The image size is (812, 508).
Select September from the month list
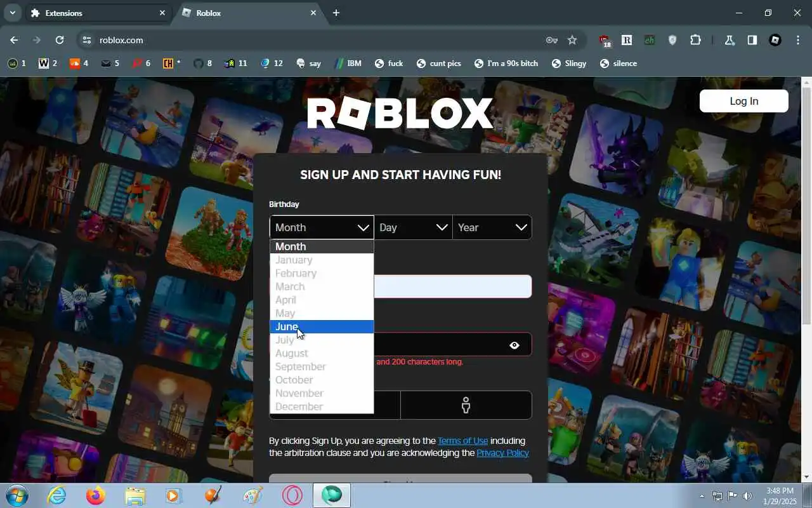tap(322, 366)
